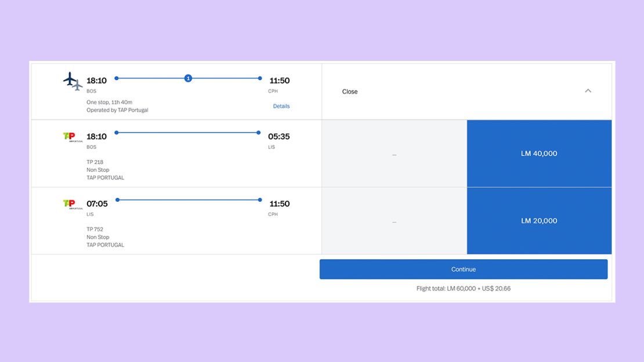This screenshot has height=362, width=644.
Task: Click the Non Stop label under TP 752
Action: click(97, 237)
